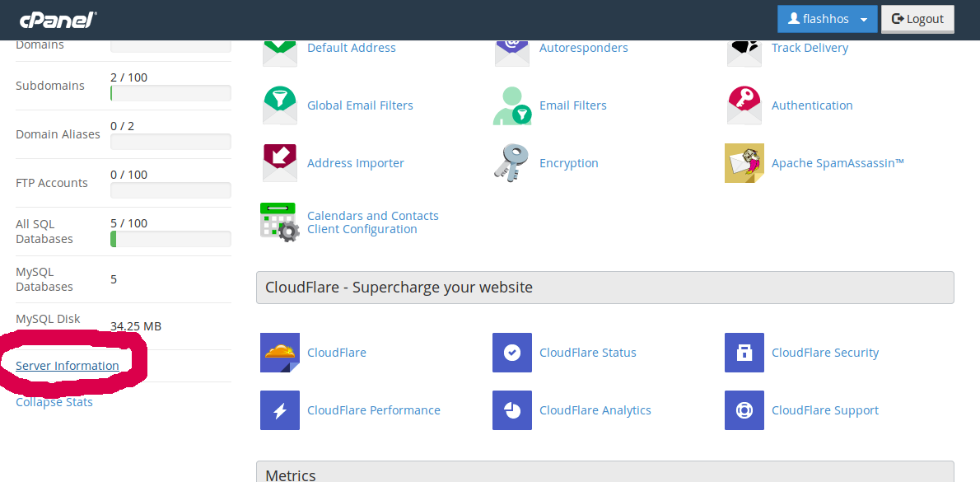Open the CloudFlare Status checkmark icon
980x482 pixels.
[512, 353]
